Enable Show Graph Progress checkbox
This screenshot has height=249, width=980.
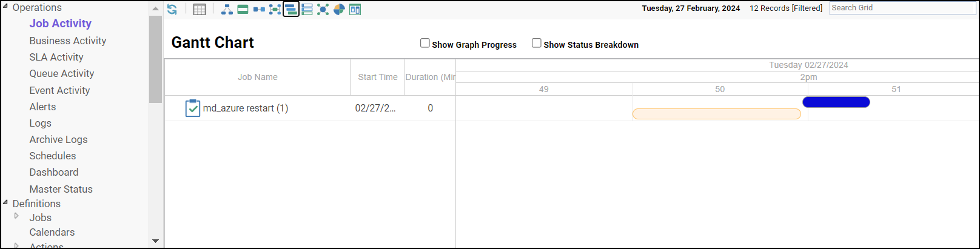(425, 43)
